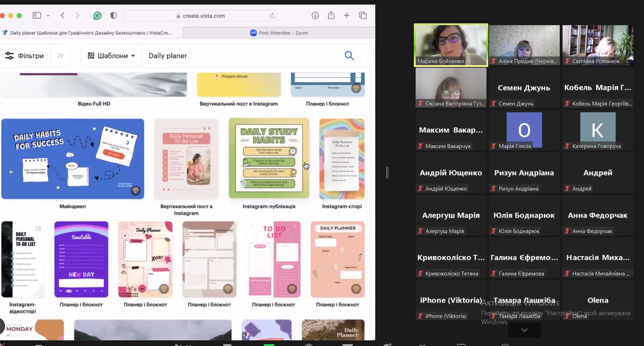Reload the create.vista.com page
The height and width of the screenshot is (346, 644).
(x=272, y=16)
